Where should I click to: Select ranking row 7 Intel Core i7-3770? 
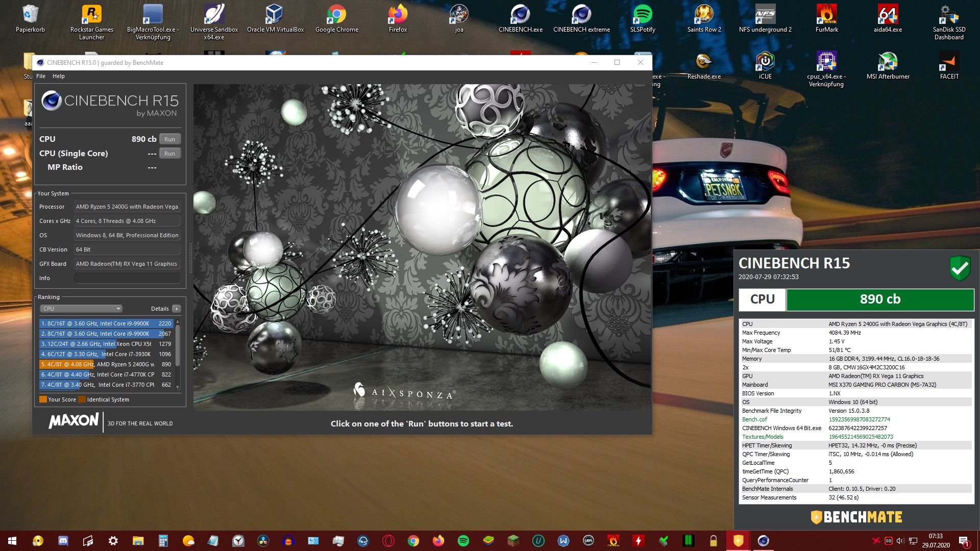pyautogui.click(x=106, y=385)
